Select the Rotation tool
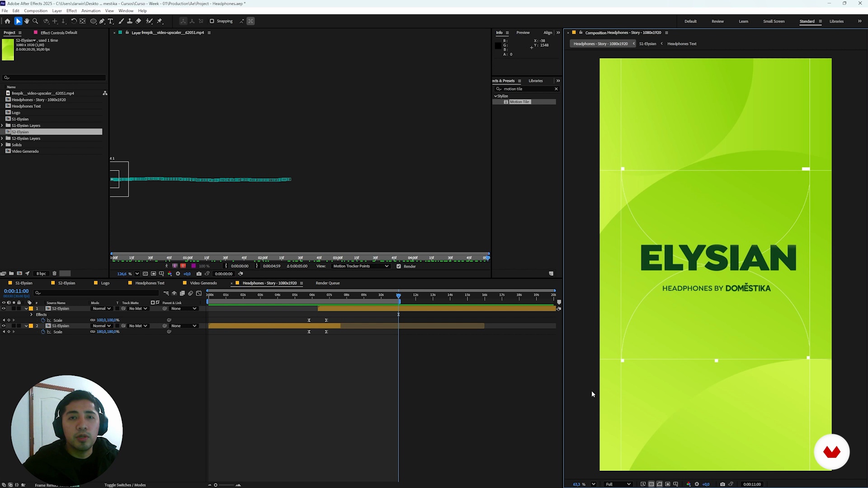 [x=74, y=21]
